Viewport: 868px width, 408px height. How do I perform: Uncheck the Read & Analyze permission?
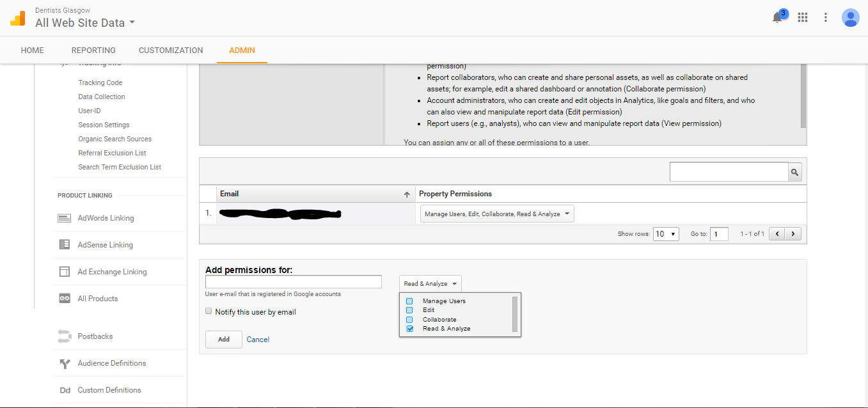point(409,329)
